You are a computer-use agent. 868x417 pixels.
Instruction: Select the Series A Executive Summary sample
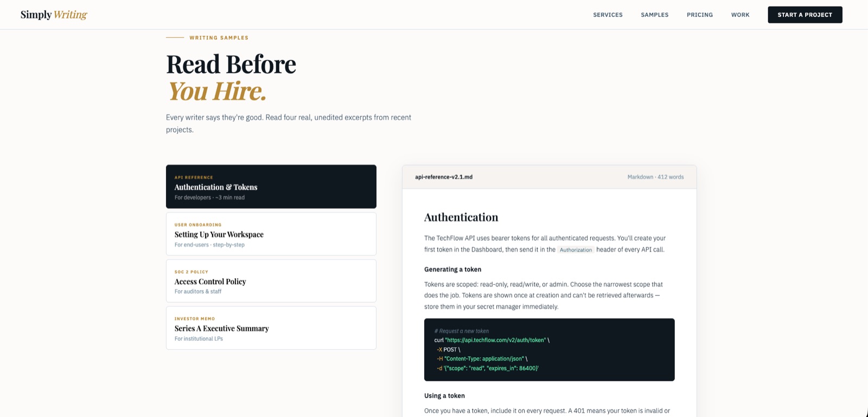tap(271, 328)
